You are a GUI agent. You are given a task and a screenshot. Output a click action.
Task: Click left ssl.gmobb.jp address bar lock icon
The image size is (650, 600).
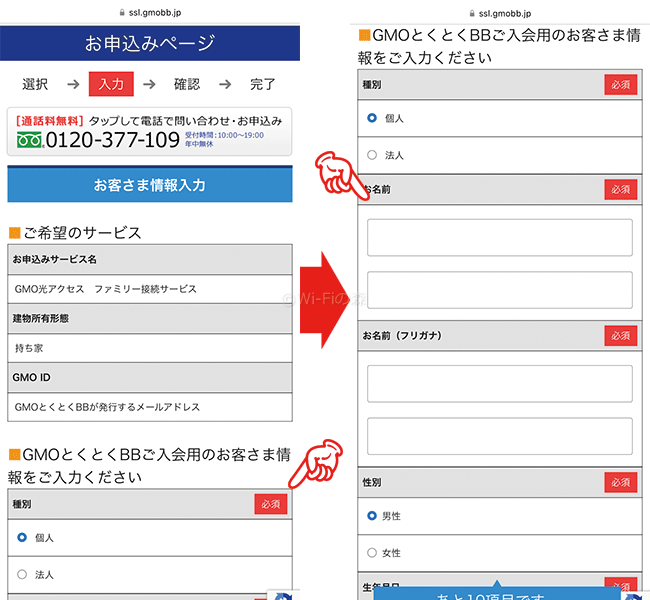coord(122,12)
